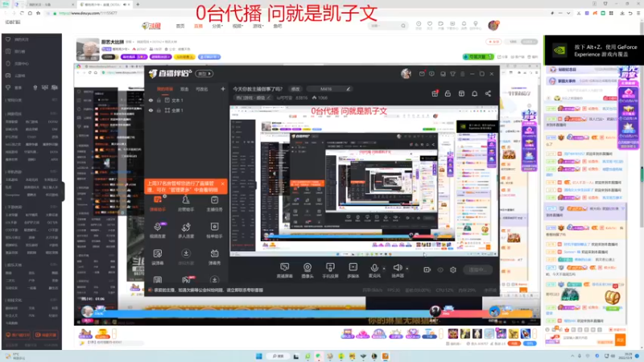Add 多媒体 media source
The height and width of the screenshot is (362, 644).
point(353,270)
